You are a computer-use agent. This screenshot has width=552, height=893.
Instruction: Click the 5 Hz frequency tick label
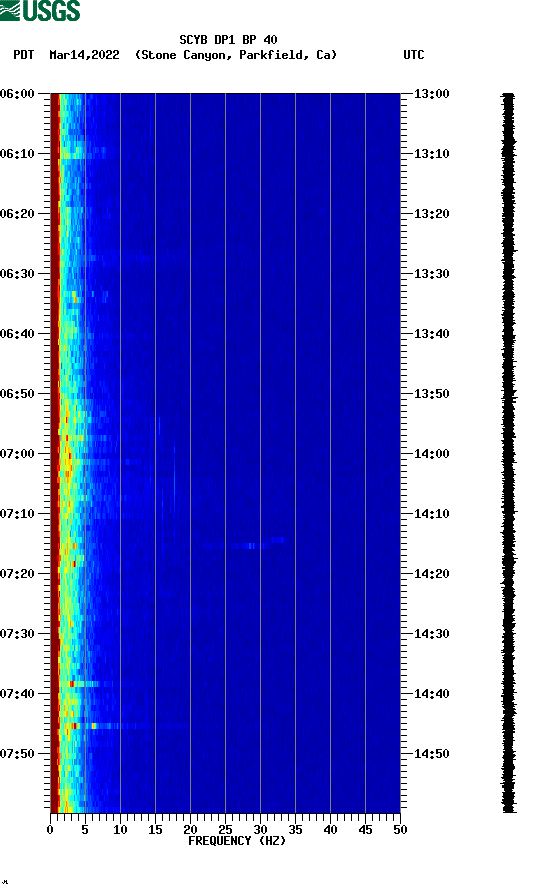point(85,830)
